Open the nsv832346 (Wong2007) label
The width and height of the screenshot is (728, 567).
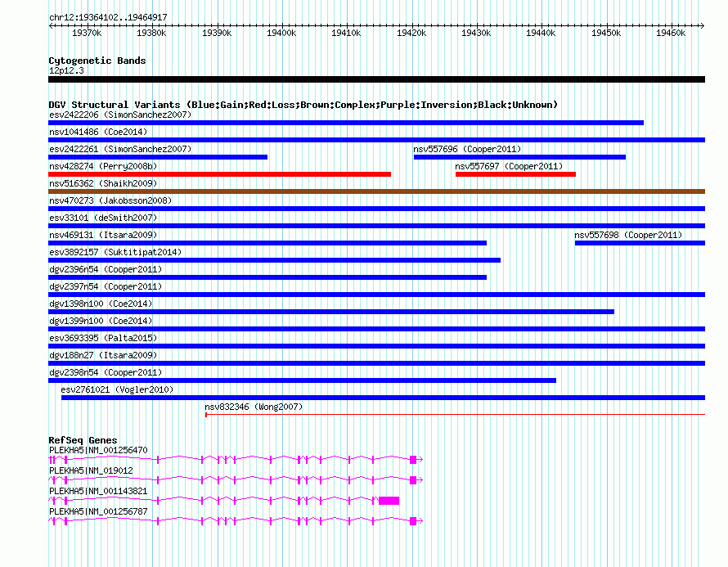pyautogui.click(x=254, y=407)
